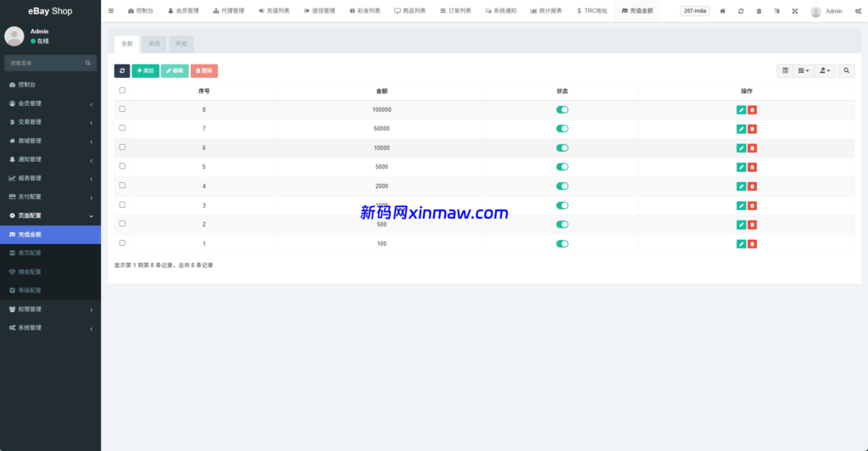Delete the row with amount 500
Viewport: 868px width, 451px height.
pos(753,225)
